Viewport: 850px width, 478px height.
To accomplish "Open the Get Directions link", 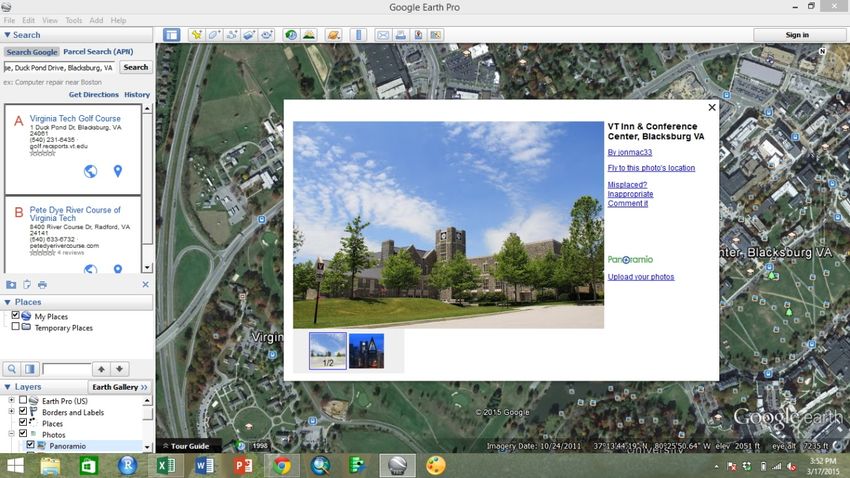I will coord(93,94).
